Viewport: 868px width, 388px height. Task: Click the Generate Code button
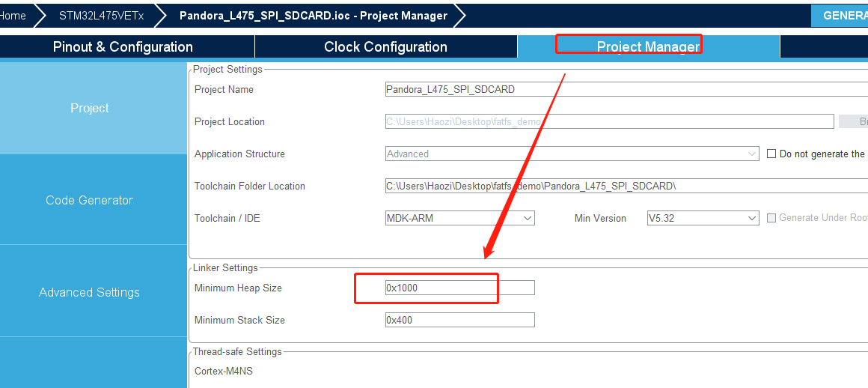(x=840, y=16)
